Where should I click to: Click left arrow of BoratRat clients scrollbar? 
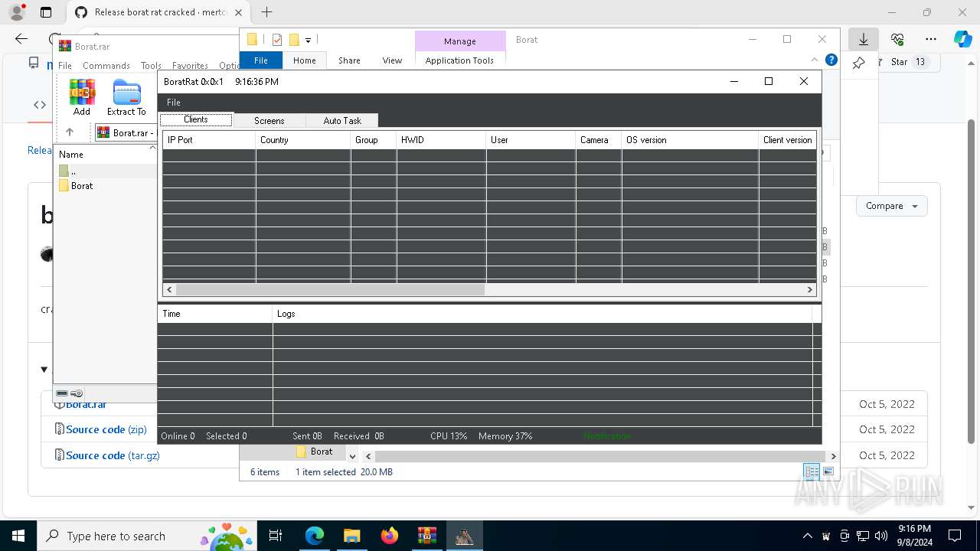pos(169,289)
